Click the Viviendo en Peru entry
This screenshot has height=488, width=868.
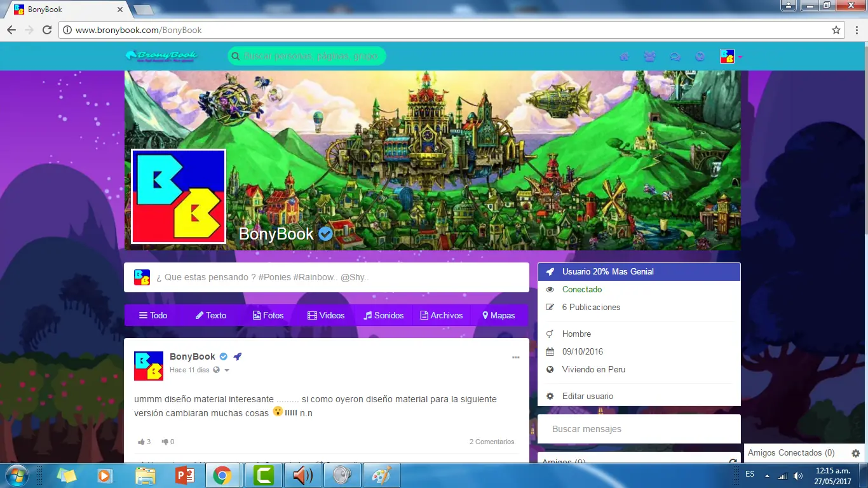point(593,369)
